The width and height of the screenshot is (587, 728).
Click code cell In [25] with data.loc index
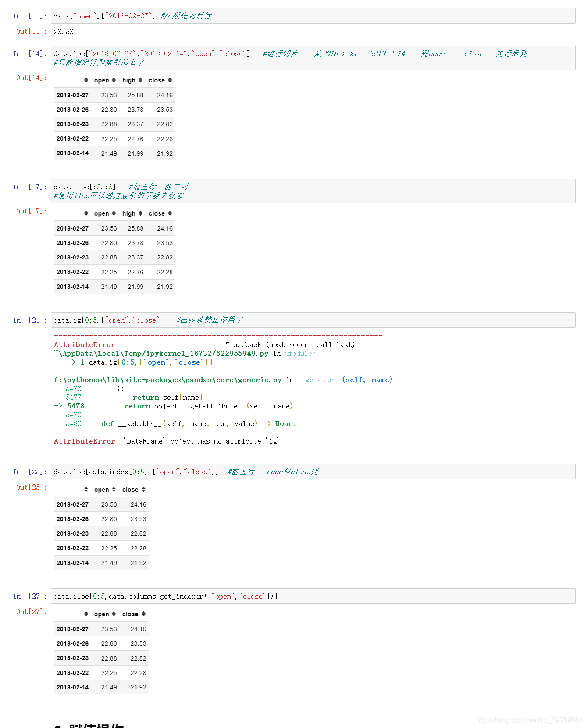(313, 472)
